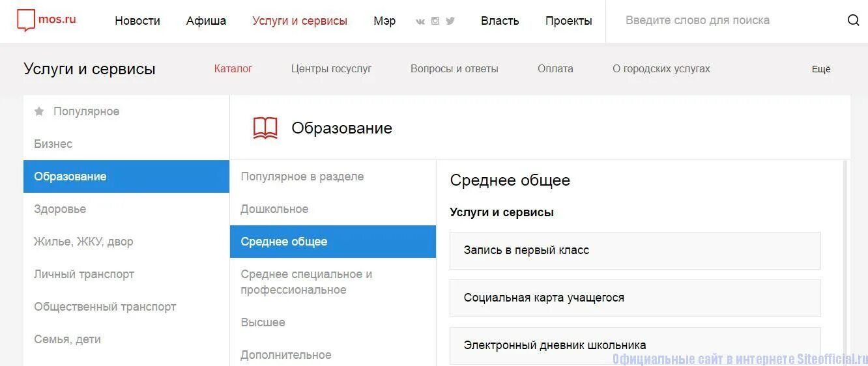
Task: Click the open book icon near Образование
Action: pyautogui.click(x=265, y=128)
